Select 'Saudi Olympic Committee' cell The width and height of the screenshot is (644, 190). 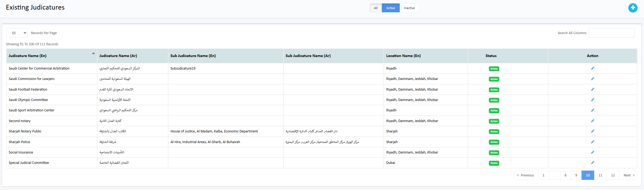(x=52, y=100)
